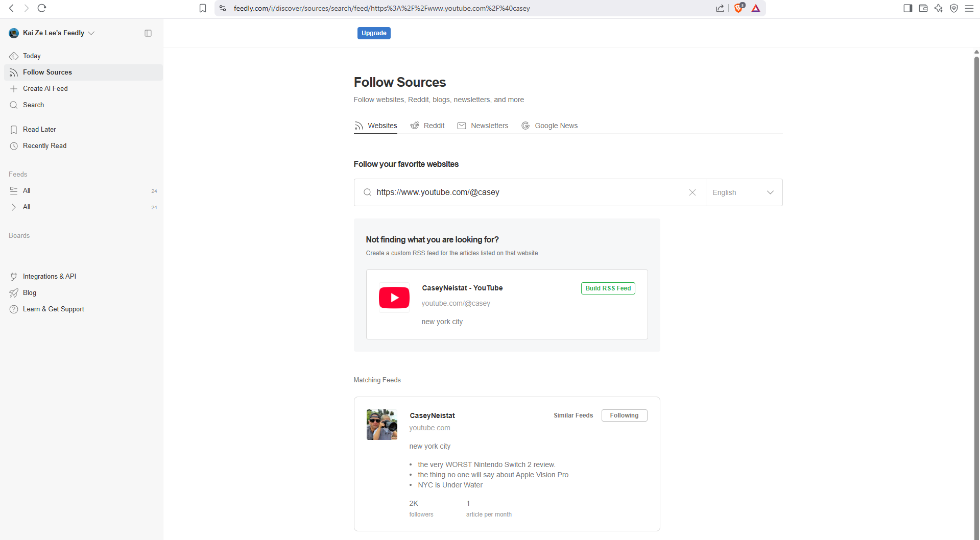Click the share page icon

tap(720, 8)
